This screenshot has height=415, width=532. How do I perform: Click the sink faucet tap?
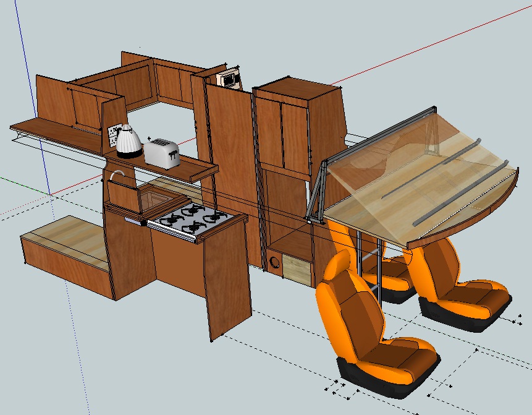[114, 176]
